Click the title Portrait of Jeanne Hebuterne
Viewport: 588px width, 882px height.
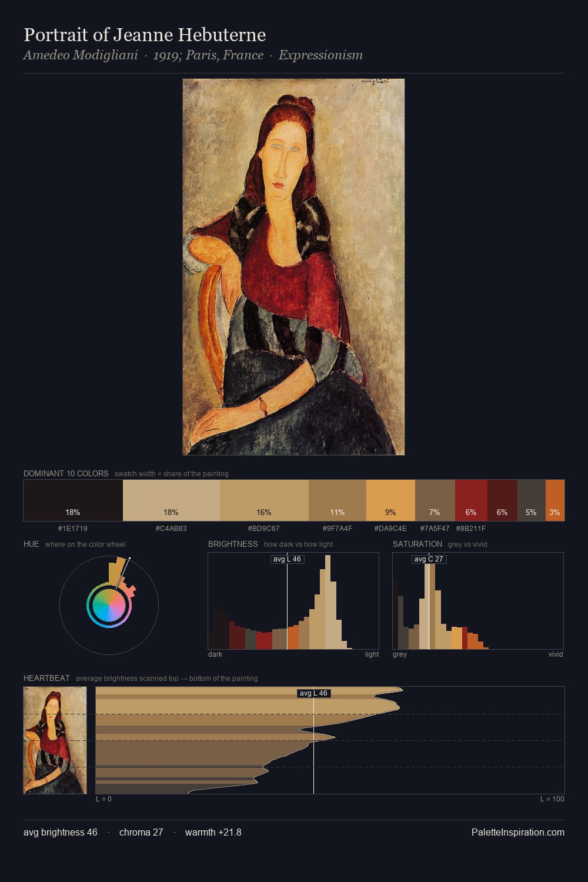145,35
